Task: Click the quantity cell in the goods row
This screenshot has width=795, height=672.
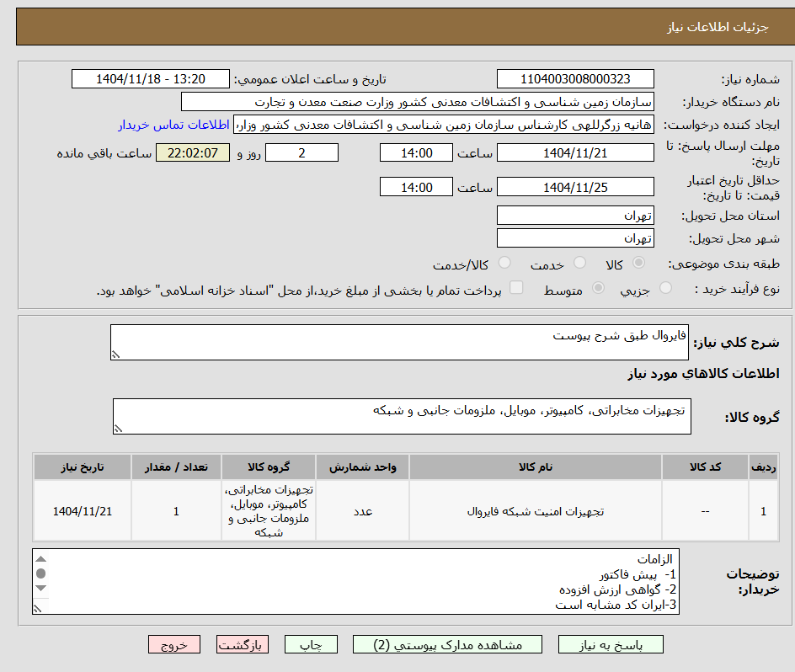Action: (177, 511)
